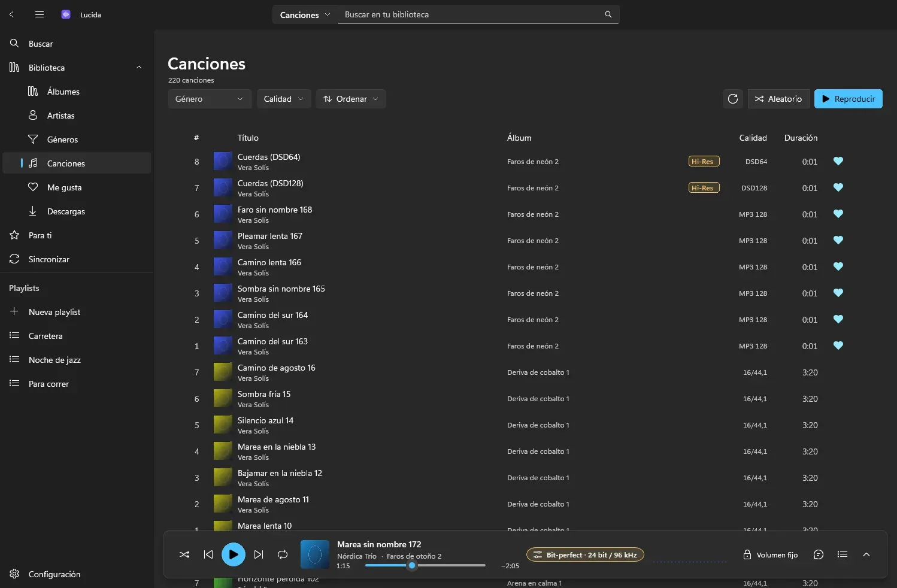Open the Calidad filter dropdown
897x588 pixels.
(284, 99)
